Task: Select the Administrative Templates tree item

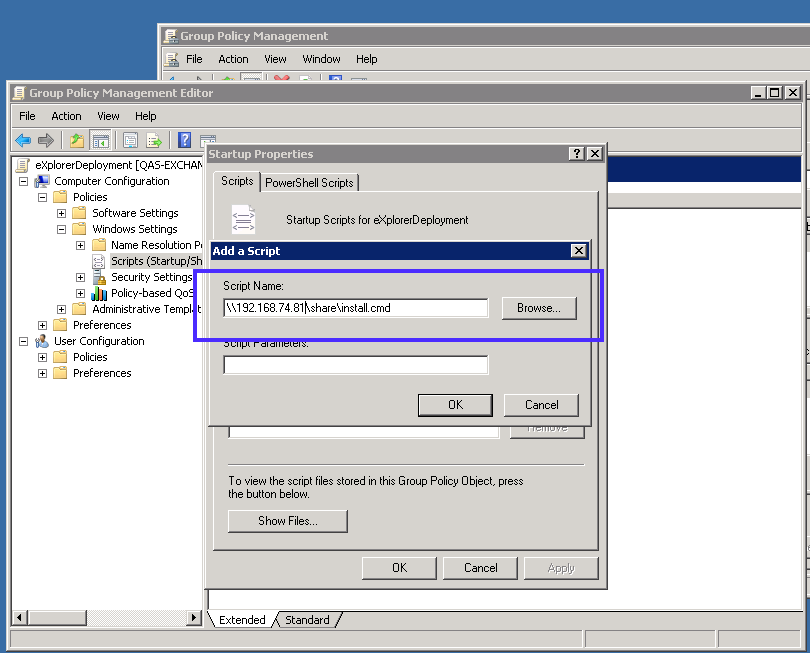Action: (x=147, y=309)
